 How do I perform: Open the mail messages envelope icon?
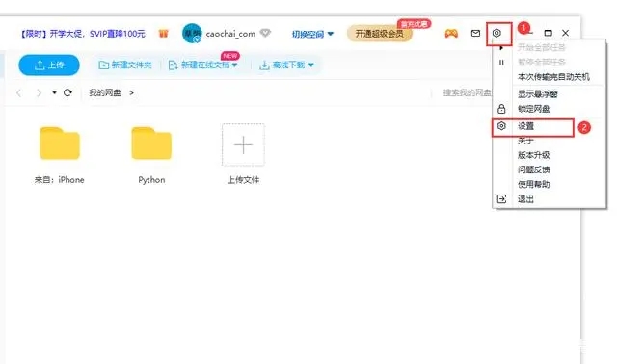475,33
